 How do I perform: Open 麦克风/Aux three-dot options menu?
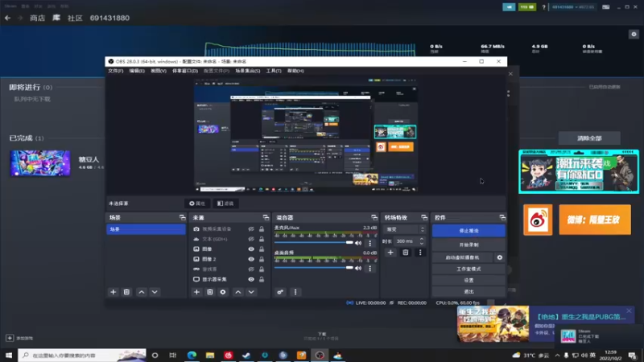click(370, 243)
